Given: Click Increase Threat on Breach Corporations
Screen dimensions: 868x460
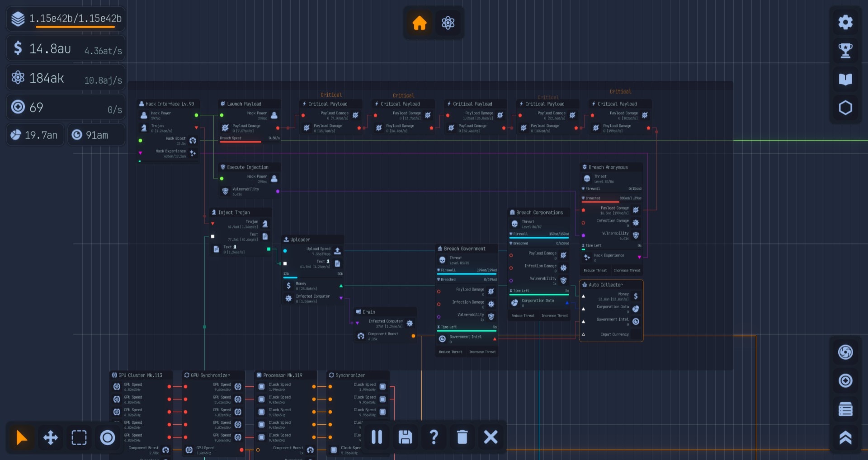Looking at the screenshot, I should pos(555,316).
